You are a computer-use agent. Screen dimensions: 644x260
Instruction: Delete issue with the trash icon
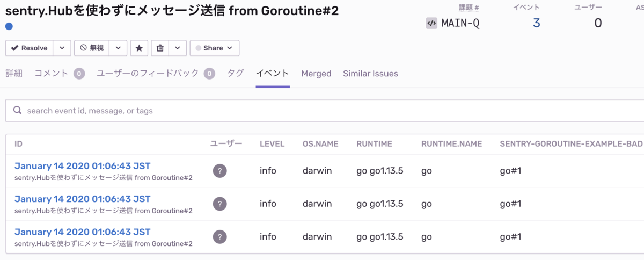(x=160, y=48)
